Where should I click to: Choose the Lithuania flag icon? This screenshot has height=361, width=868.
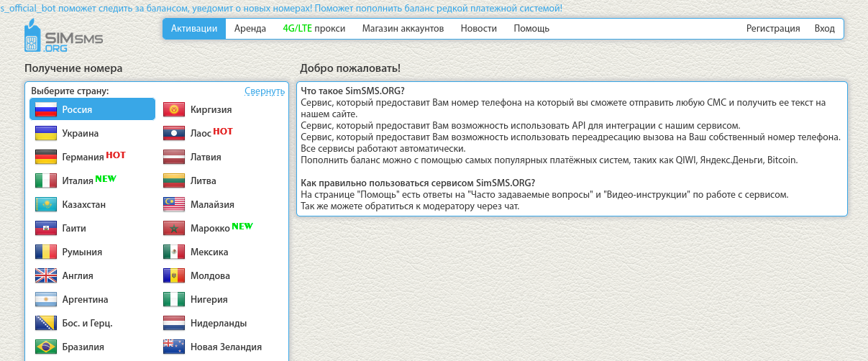(x=175, y=180)
